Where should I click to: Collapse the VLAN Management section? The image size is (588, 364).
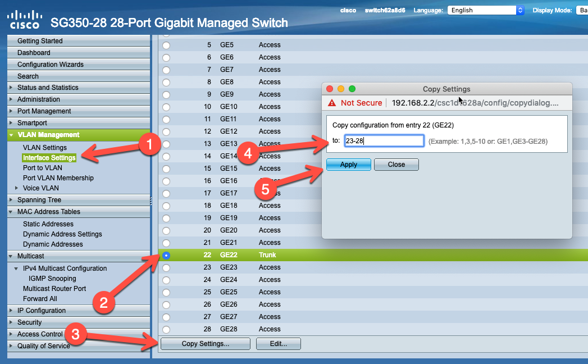point(11,135)
